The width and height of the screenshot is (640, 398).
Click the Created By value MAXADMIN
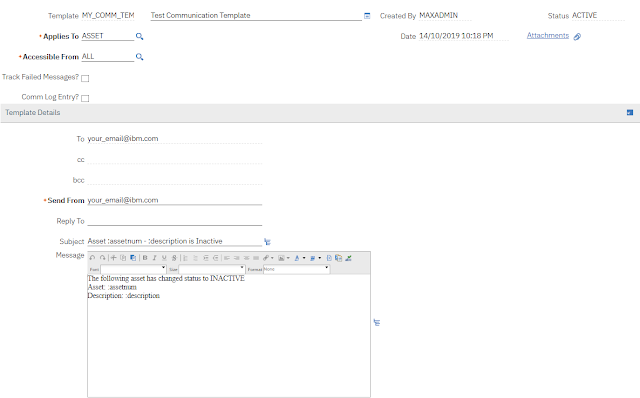[438, 16]
